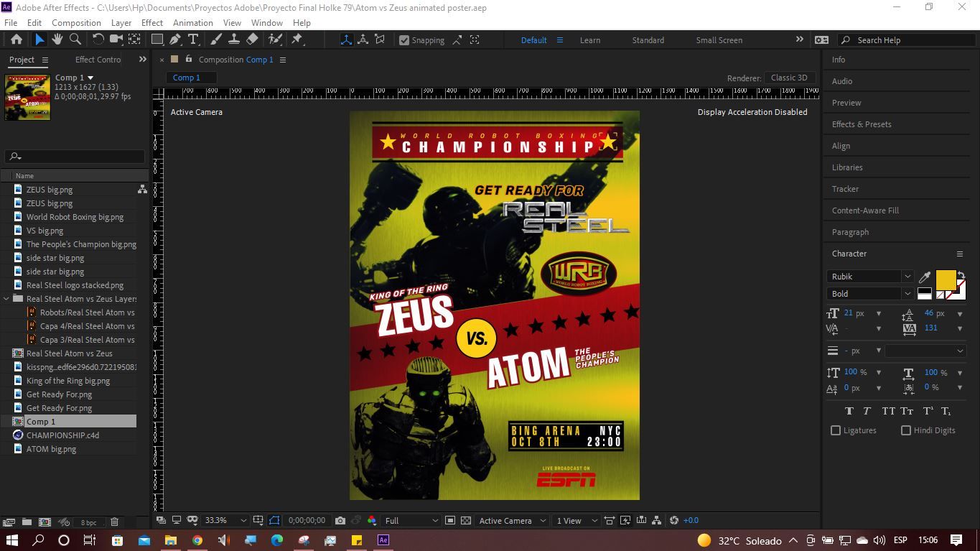Open the Effects & Presets panel
This screenshot has height=551, width=980.
[x=862, y=124]
